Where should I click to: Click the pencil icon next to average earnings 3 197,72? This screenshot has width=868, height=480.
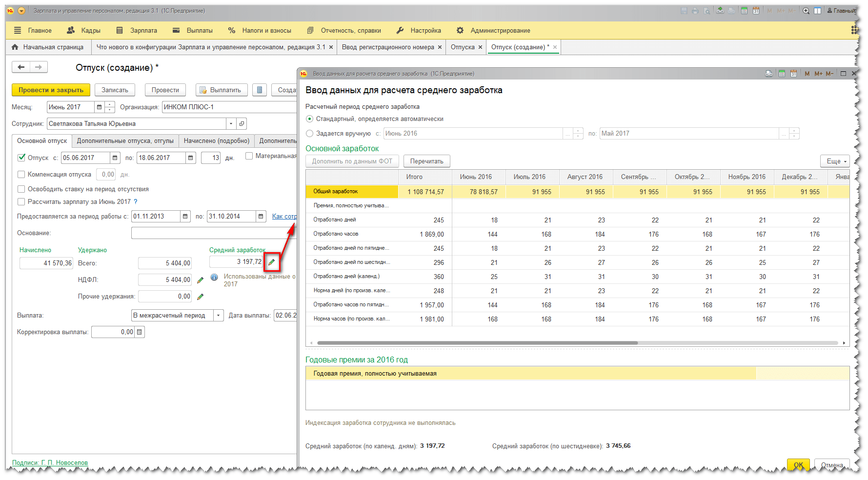coord(272,262)
